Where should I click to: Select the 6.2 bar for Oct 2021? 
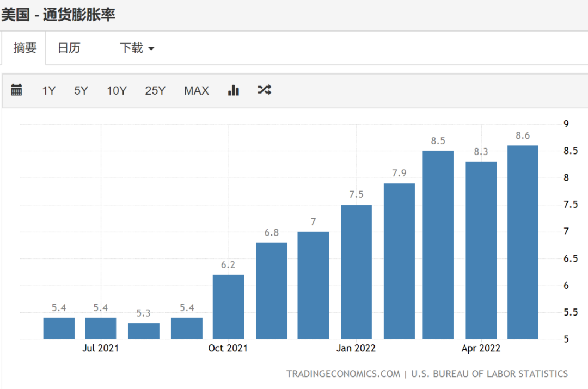coord(228,307)
